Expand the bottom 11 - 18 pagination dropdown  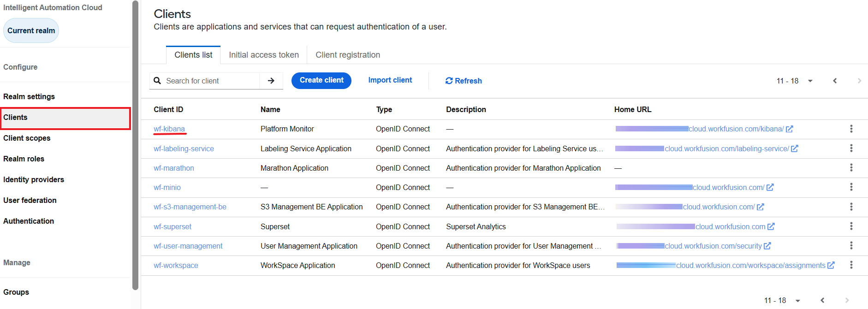click(x=797, y=300)
